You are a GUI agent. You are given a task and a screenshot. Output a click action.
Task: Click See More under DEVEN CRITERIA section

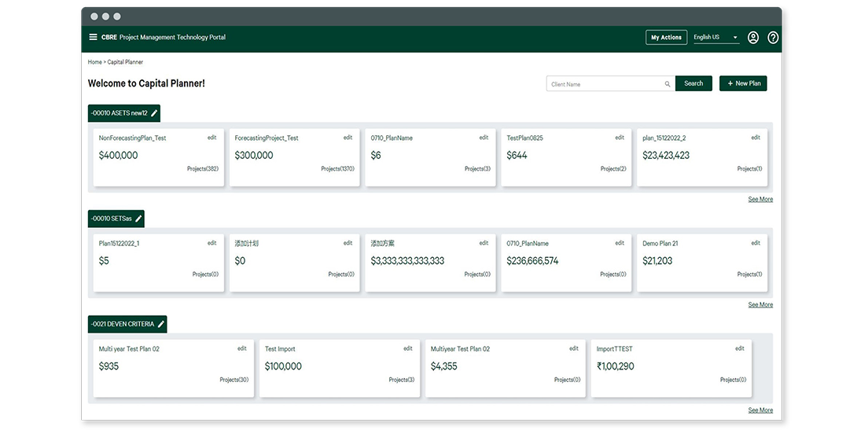pyautogui.click(x=759, y=410)
